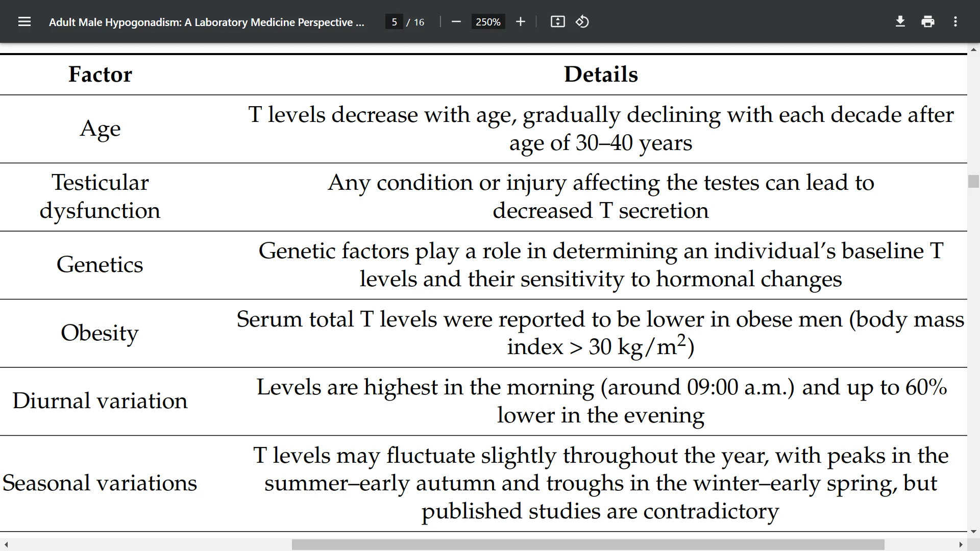Viewport: 980px width, 551px height.
Task: Click the 'Factor' column header
Action: pos(100,74)
